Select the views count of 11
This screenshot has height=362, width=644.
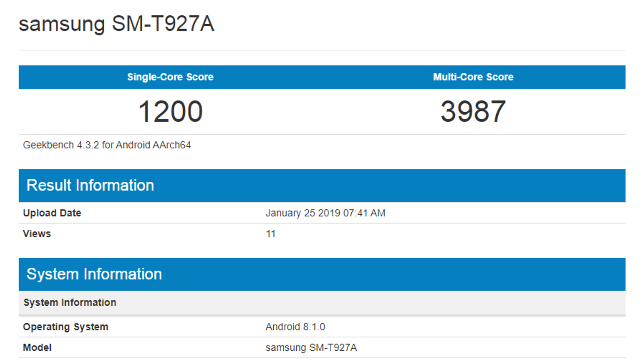(x=270, y=234)
